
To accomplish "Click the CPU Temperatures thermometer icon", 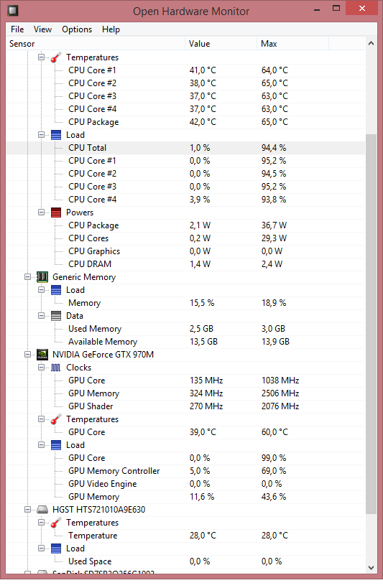I will tap(56, 57).
